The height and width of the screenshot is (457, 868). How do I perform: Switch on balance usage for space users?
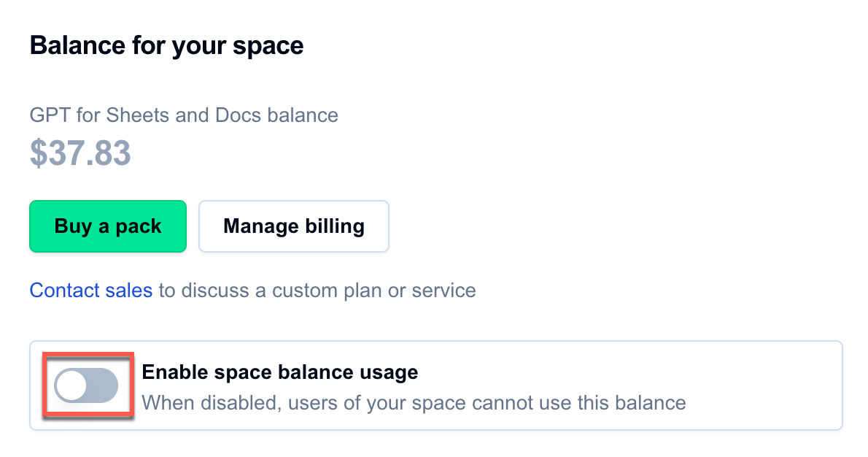click(x=86, y=385)
